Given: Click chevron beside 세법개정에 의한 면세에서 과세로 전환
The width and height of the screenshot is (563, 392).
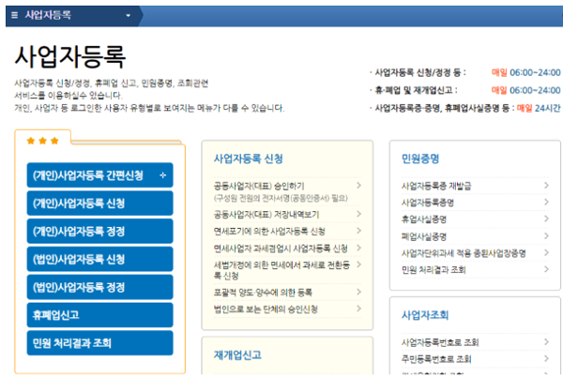Looking at the screenshot, I should tap(358, 264).
